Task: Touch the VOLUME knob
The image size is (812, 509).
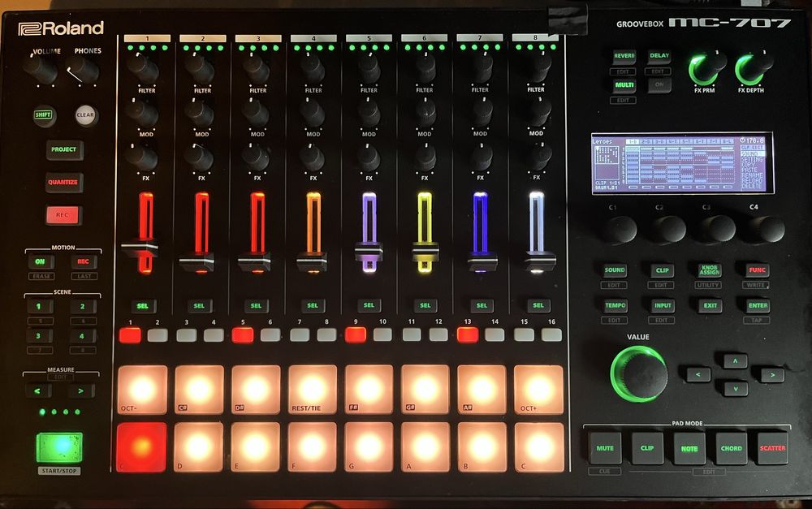Action: coord(41,69)
